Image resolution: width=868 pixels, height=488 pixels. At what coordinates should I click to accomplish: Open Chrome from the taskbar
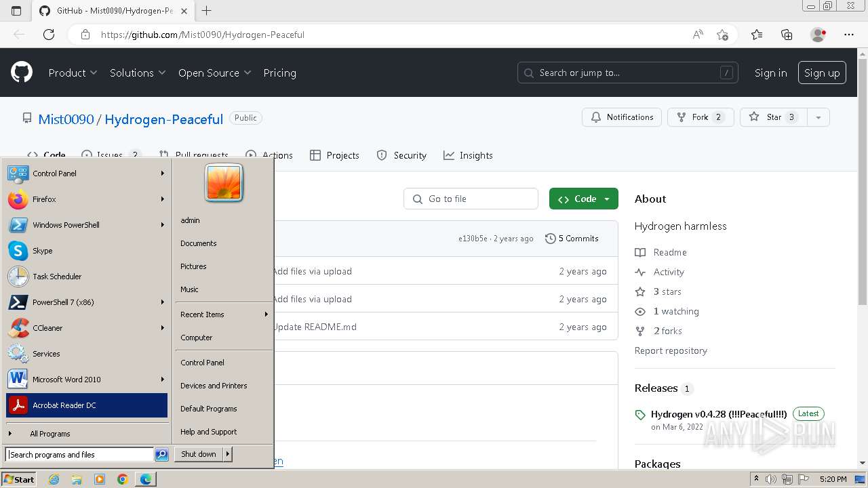coord(122,479)
